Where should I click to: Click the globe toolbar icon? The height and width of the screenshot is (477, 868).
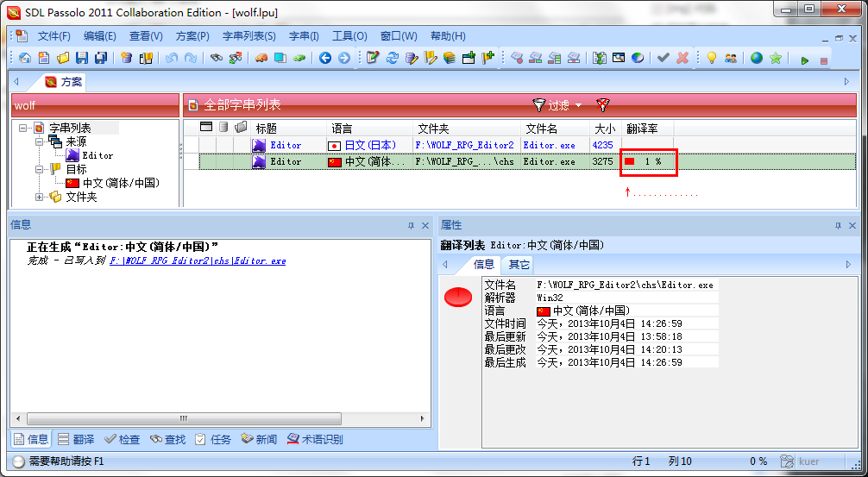pyautogui.click(x=757, y=58)
